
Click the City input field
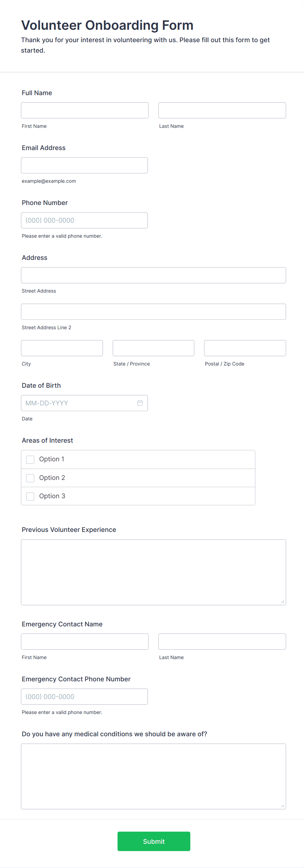62,348
